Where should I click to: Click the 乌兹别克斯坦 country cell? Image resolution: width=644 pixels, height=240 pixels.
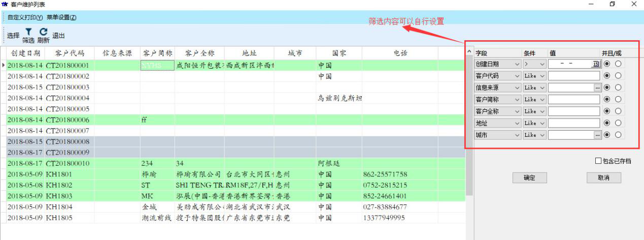340,98
